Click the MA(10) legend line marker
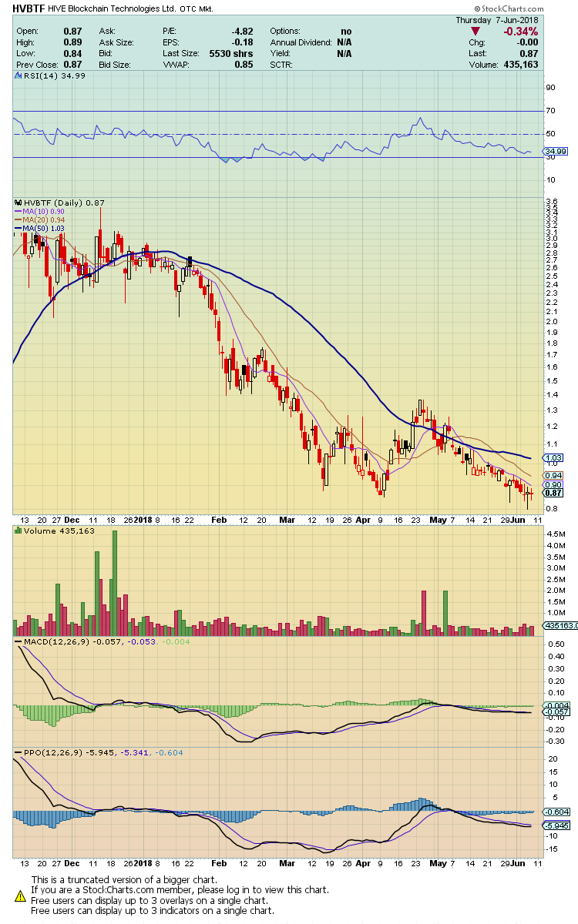578x924 pixels. [18, 211]
